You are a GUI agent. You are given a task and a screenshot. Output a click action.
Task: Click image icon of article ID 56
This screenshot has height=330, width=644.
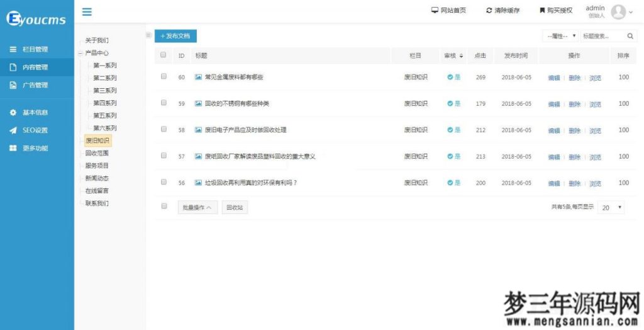[198, 183]
